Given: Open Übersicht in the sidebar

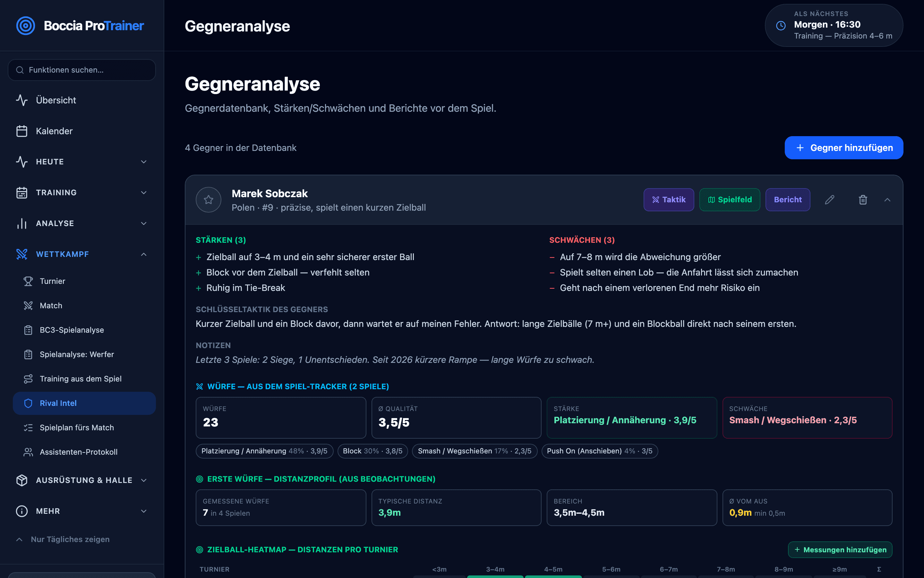Looking at the screenshot, I should [x=82, y=100].
